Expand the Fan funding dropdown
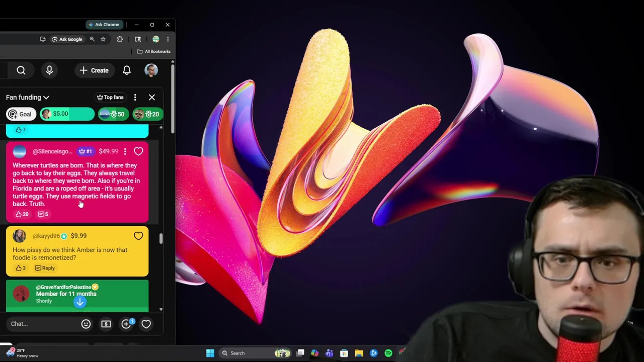 pyautogui.click(x=28, y=97)
